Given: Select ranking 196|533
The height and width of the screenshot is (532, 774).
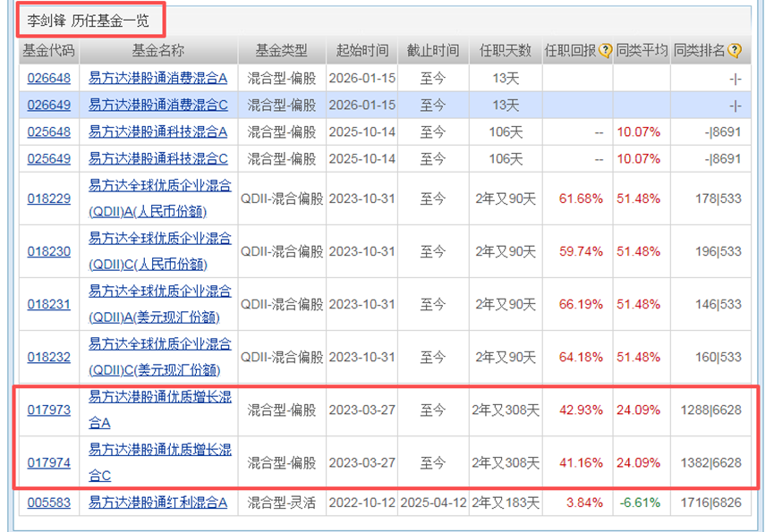Looking at the screenshot, I should [x=719, y=251].
